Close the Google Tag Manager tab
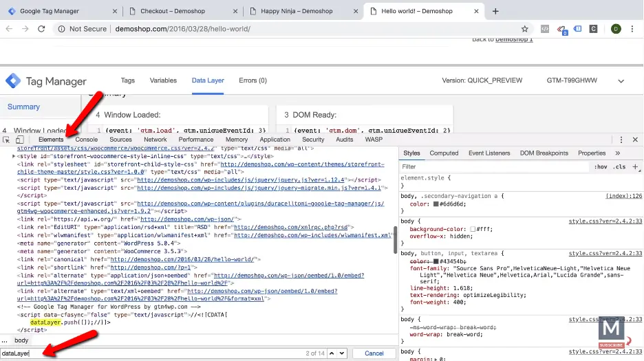Image resolution: width=644 pixels, height=361 pixels. pos(115,11)
